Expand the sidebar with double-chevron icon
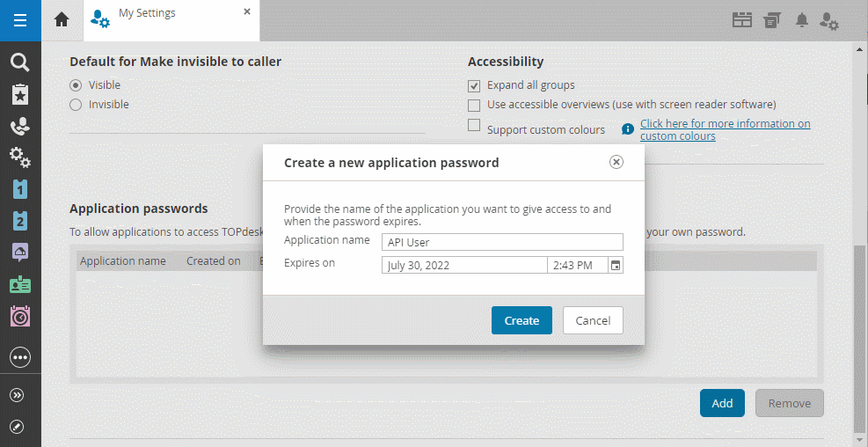868x447 pixels. (x=17, y=395)
